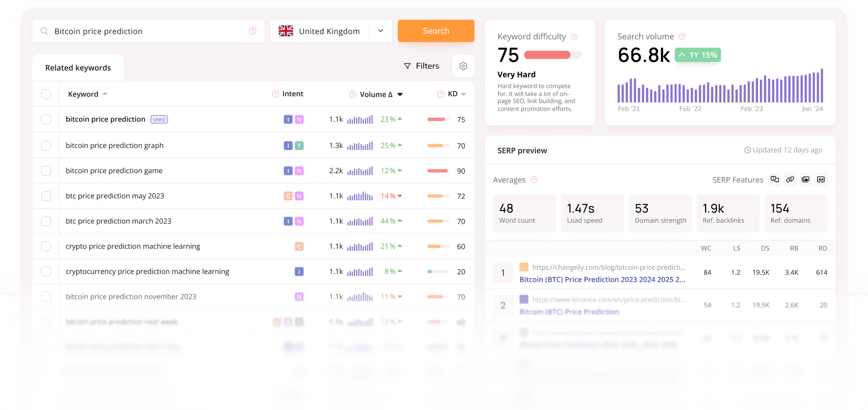Select the Ad SERP feature icon

821,180
